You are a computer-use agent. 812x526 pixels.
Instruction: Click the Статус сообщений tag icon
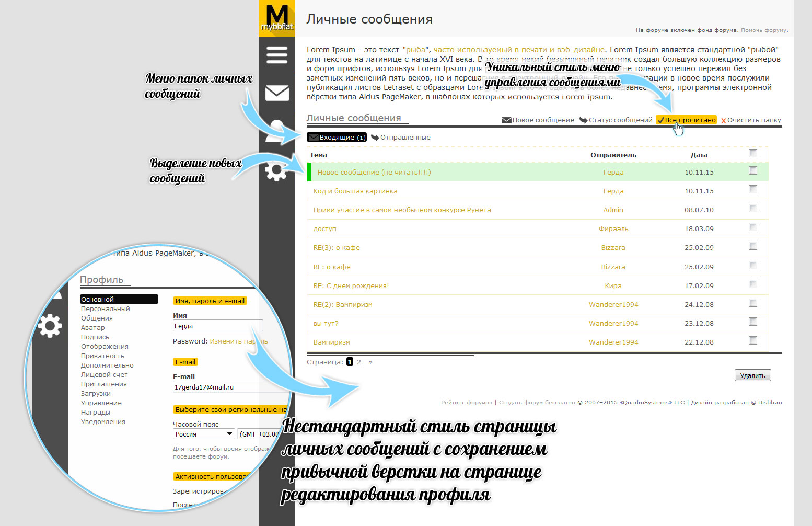click(583, 120)
